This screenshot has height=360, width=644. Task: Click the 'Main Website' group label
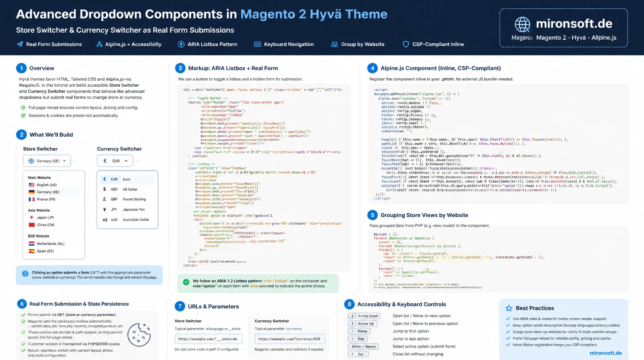[40, 178]
